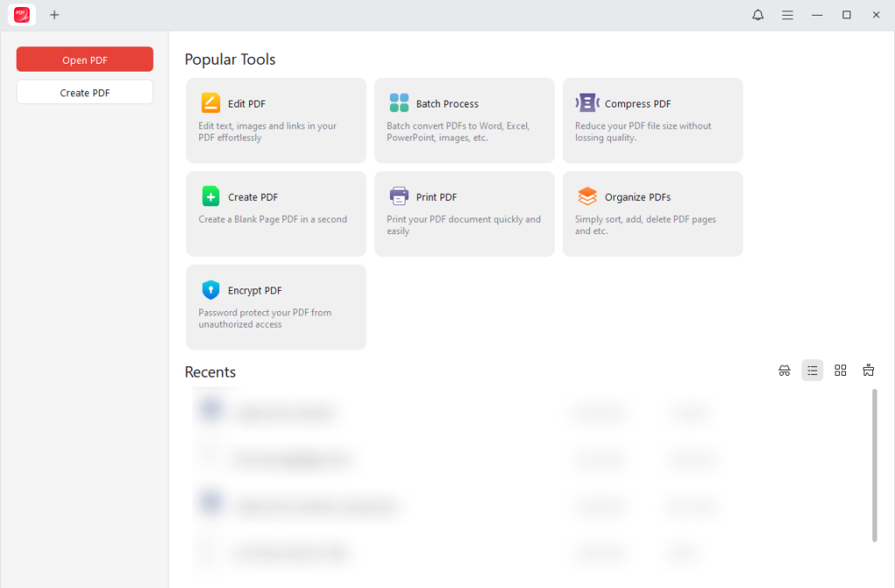
Task: Click the notification bell icon
Action: (x=757, y=15)
